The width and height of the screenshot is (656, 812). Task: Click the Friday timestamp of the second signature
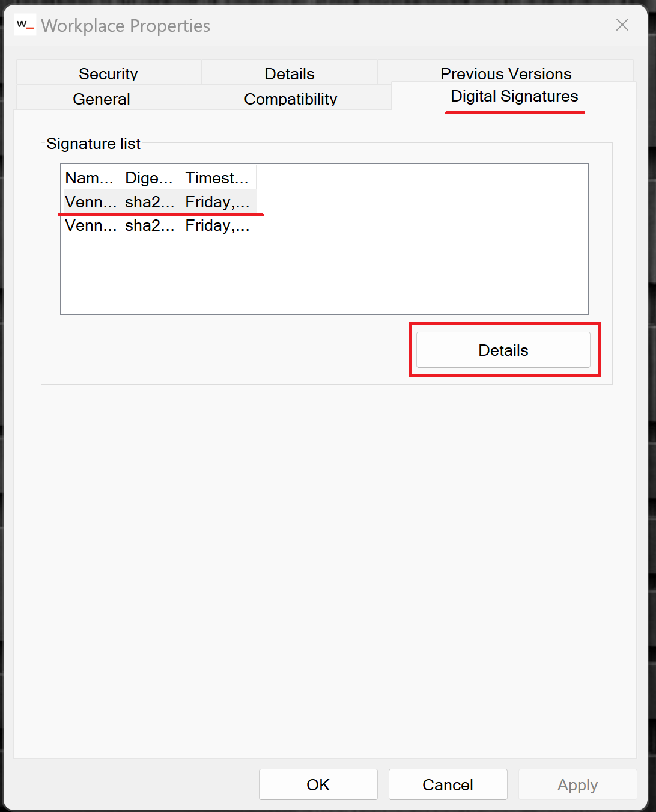click(x=217, y=225)
